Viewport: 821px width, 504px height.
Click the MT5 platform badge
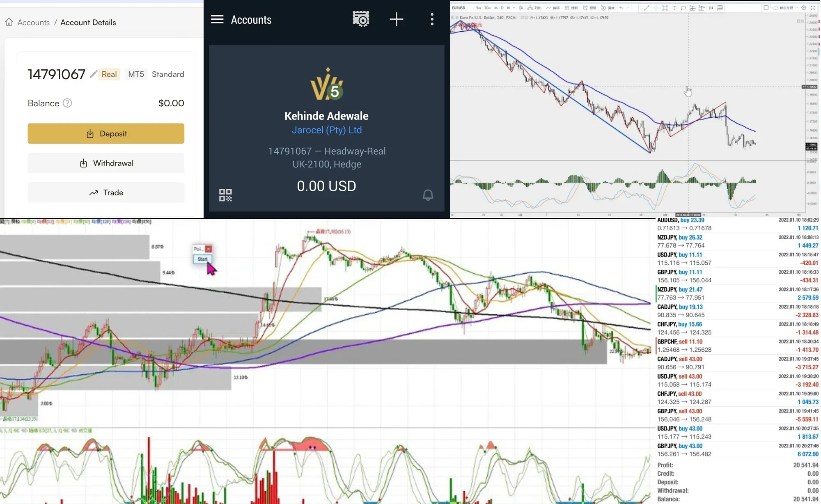136,74
